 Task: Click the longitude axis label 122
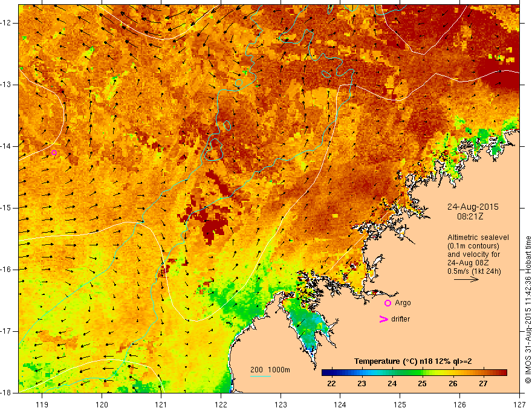(x=221, y=404)
